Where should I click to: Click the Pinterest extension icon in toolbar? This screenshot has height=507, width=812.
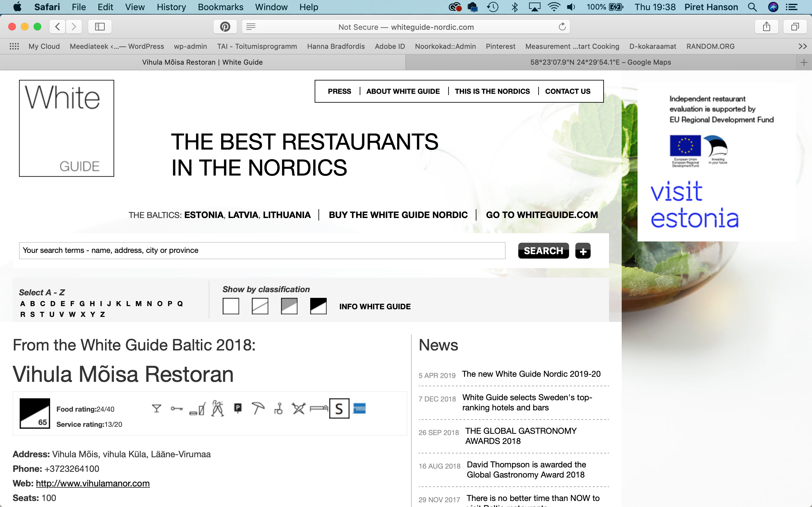tap(225, 27)
